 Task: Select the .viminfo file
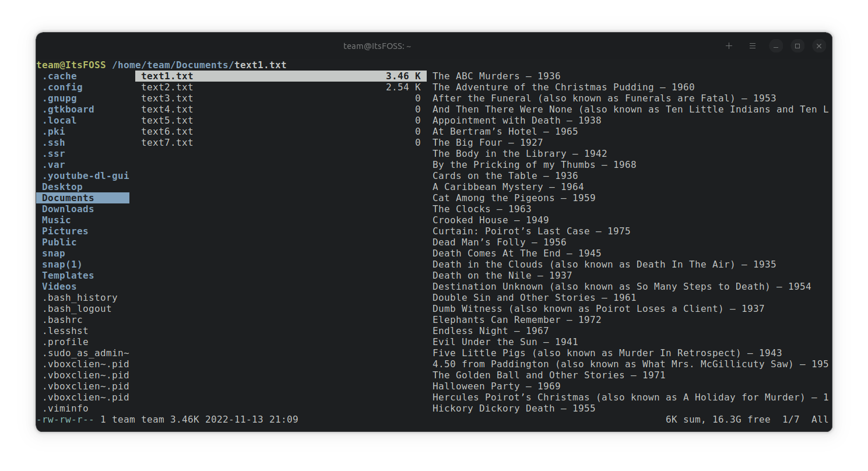pyautogui.click(x=65, y=408)
